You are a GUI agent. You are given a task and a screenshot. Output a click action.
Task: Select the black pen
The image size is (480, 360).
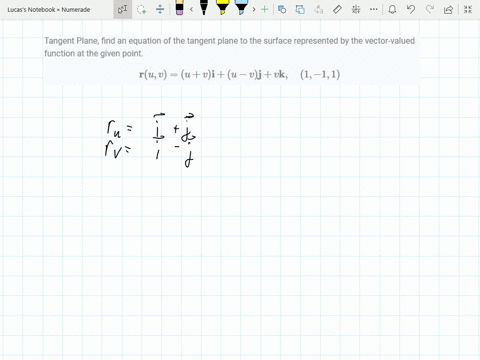[x=204, y=8]
